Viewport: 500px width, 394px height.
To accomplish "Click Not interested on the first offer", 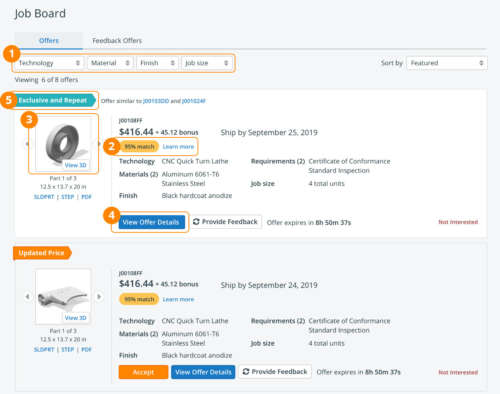I will click(x=458, y=222).
